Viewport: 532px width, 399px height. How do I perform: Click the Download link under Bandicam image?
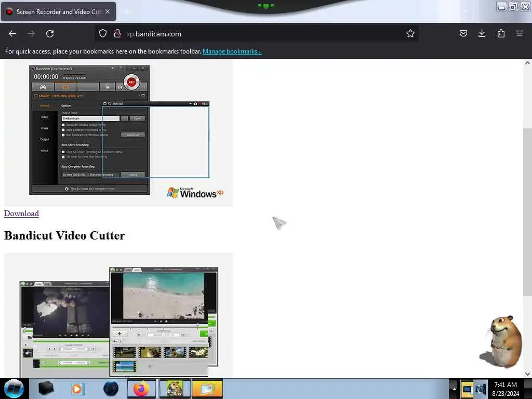21,214
